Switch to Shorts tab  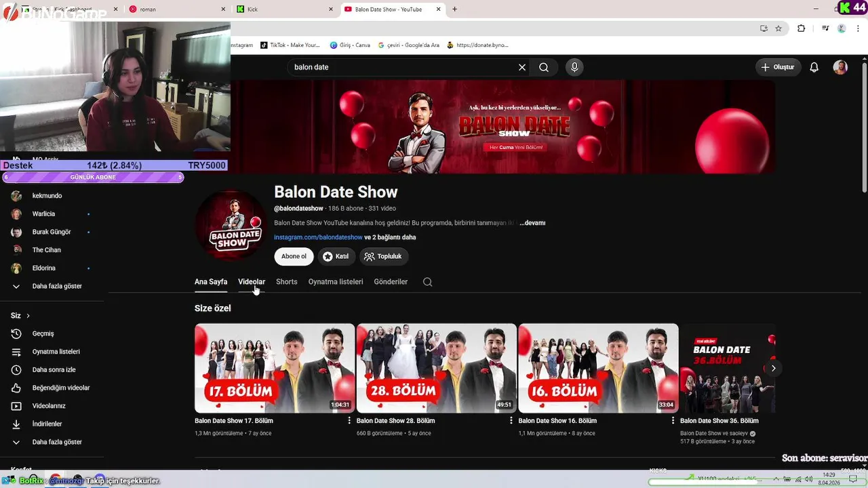pos(286,282)
